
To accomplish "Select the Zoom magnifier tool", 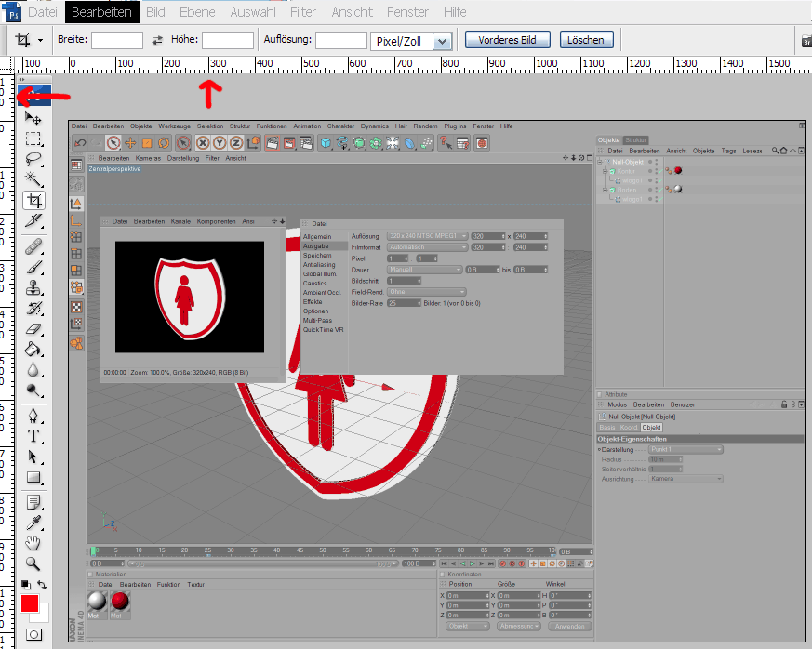I will [x=33, y=563].
